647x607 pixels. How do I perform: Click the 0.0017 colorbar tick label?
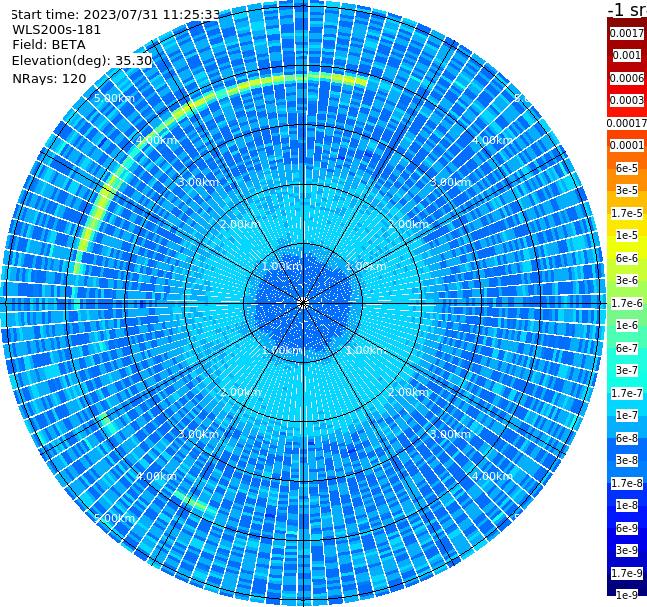coord(627,33)
